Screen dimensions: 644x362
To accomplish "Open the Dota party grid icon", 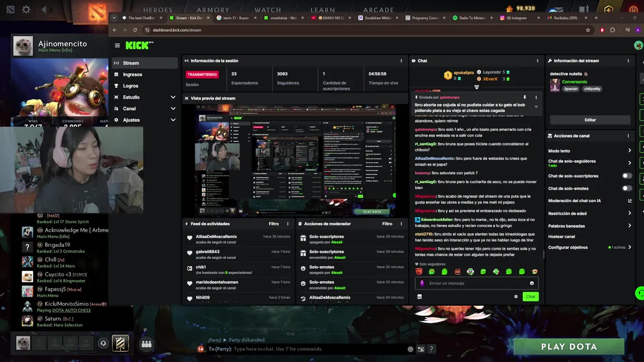I will tap(146, 344).
